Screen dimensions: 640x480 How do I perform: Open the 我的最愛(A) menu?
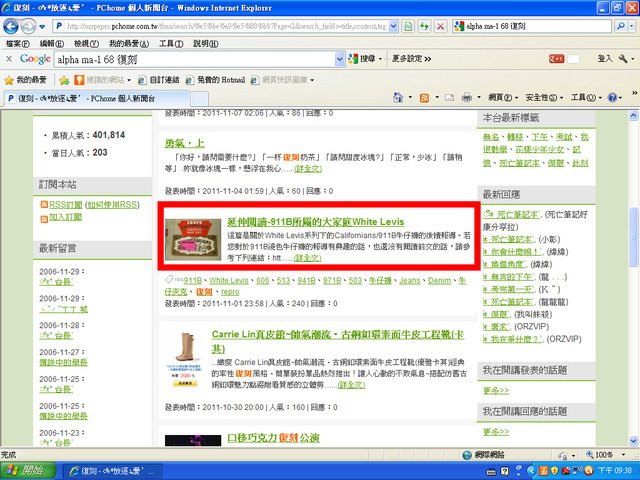[x=129, y=44]
